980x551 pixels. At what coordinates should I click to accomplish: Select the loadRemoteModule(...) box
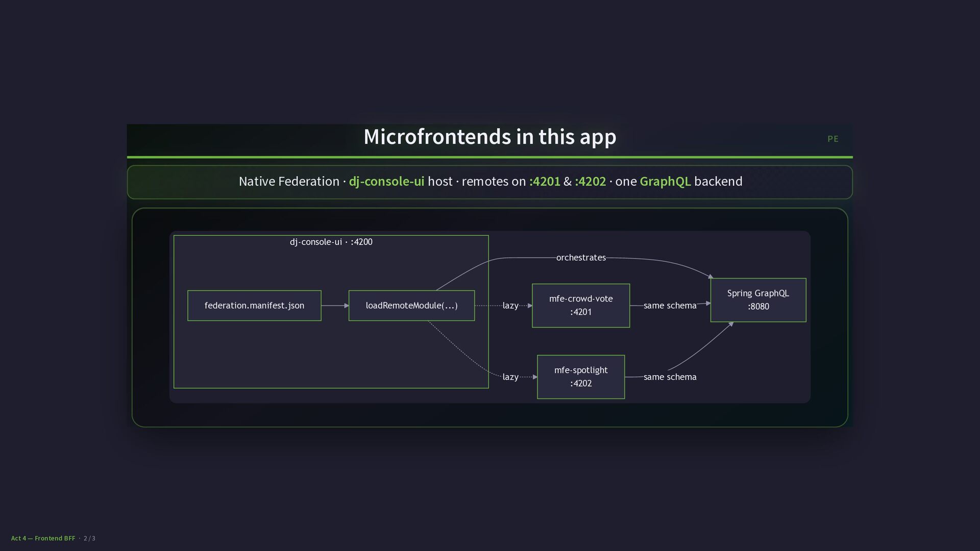(x=411, y=306)
